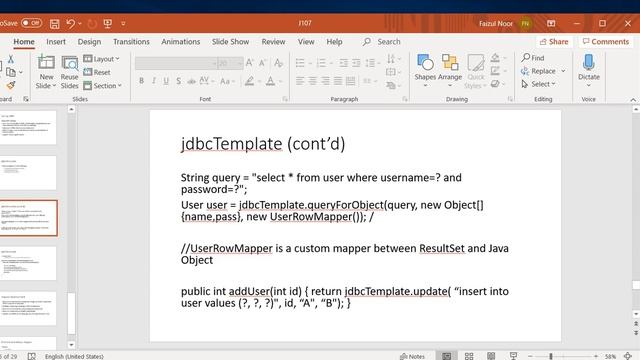Fit slide to current window icon
The height and width of the screenshot is (360, 640).
click(629, 356)
